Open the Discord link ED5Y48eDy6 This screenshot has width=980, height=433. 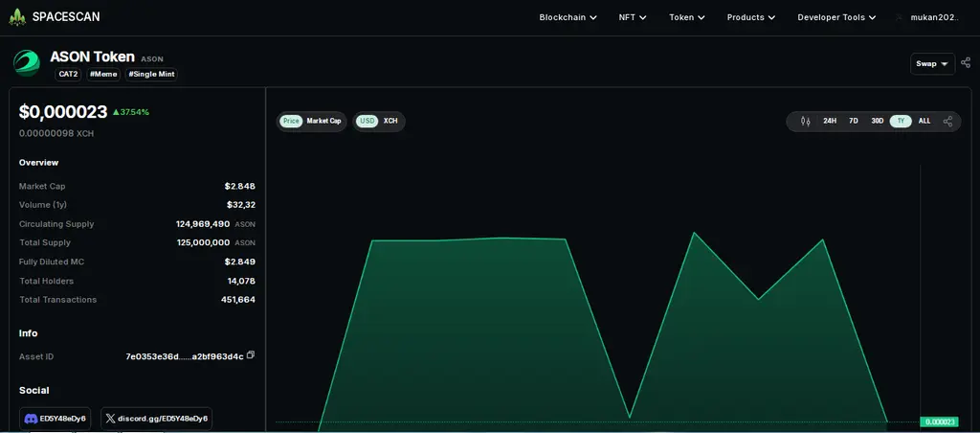55,419
